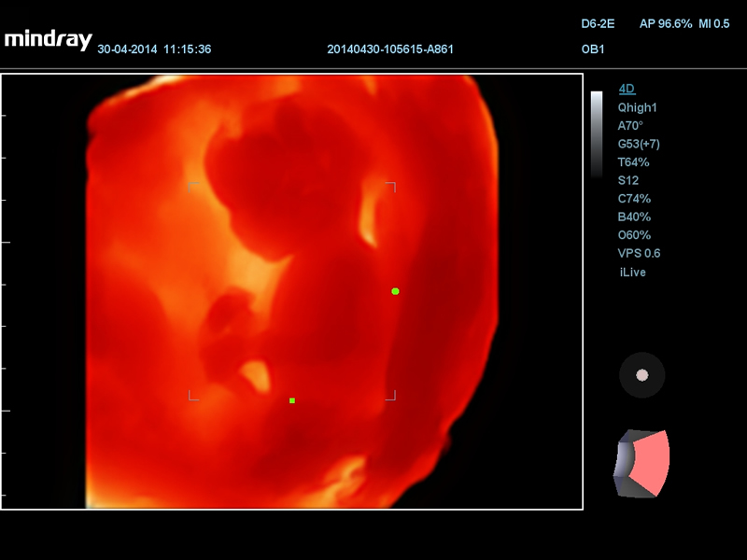Click the 3D volume orientation fan icon
The image size is (747, 560).
pos(641,463)
